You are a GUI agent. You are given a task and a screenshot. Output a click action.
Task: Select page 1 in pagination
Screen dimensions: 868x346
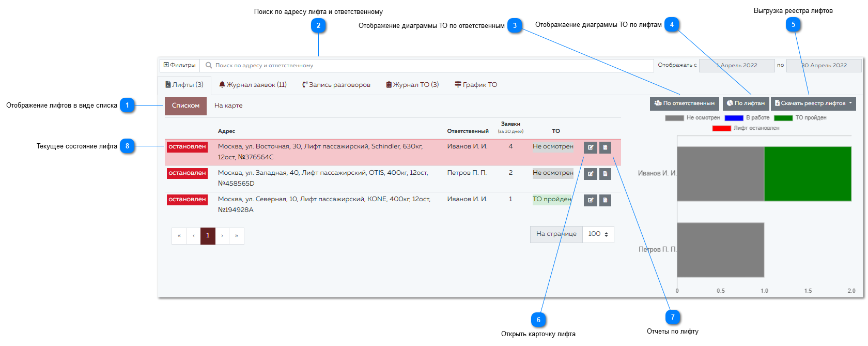pyautogui.click(x=208, y=236)
